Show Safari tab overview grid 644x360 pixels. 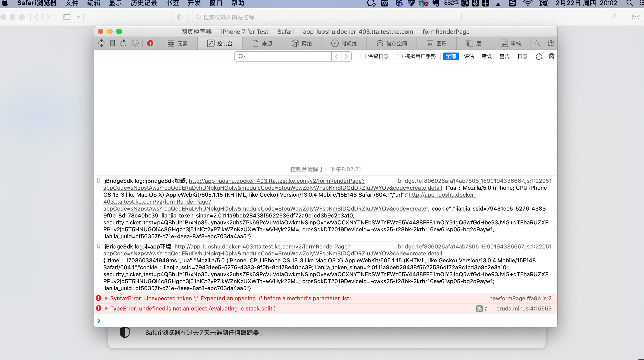tap(635, 17)
